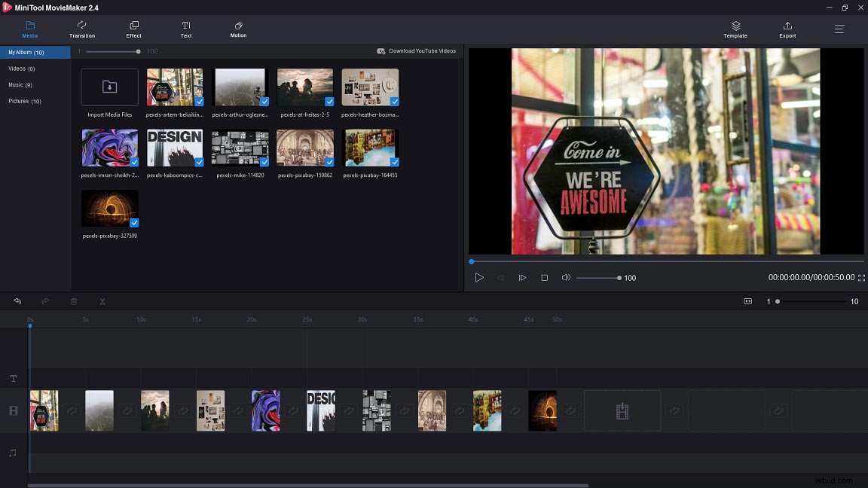Uncheck the checkmark on pexels-mike-114820 thumbnail
The image size is (868, 488).
(x=264, y=162)
